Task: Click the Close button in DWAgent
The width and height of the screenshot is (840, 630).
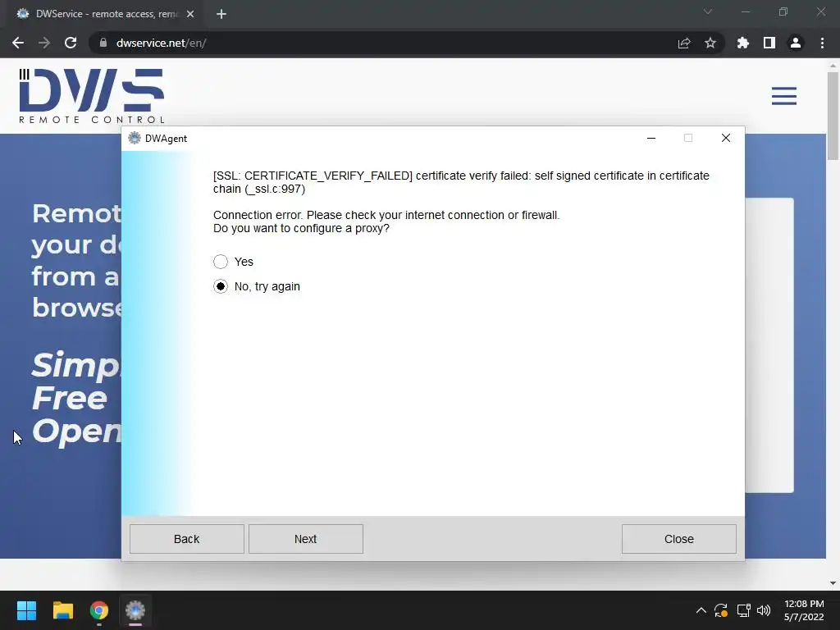Action: pos(678,539)
